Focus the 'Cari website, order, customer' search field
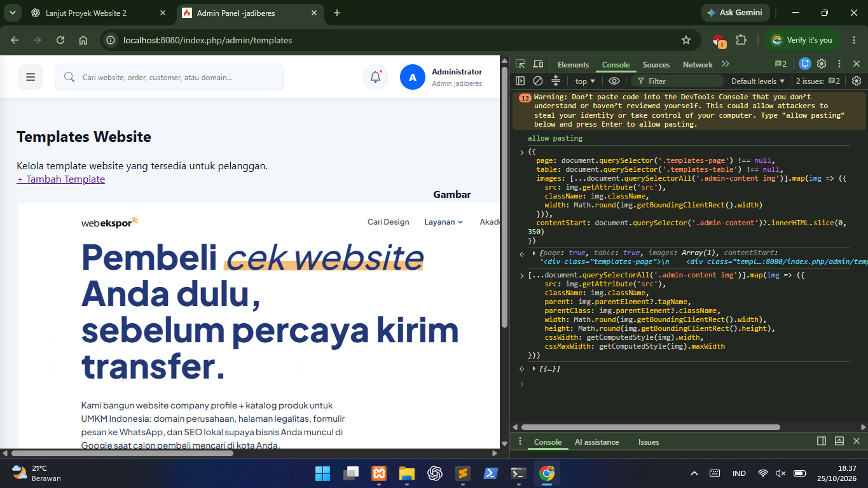Image resolution: width=868 pixels, height=488 pixels. tap(169, 77)
